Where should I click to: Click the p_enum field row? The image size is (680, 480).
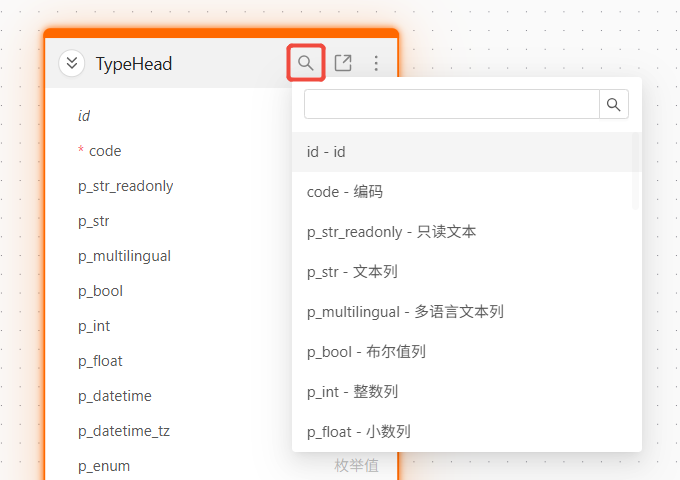point(104,466)
